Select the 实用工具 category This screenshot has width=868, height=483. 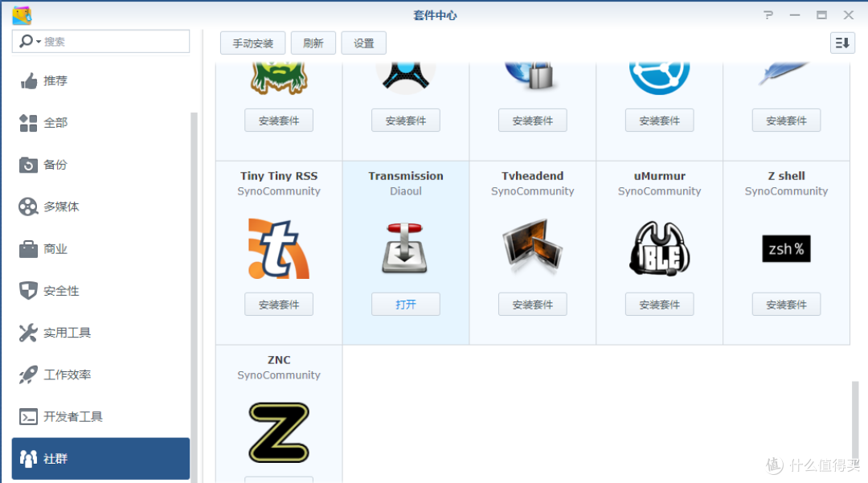click(100, 333)
